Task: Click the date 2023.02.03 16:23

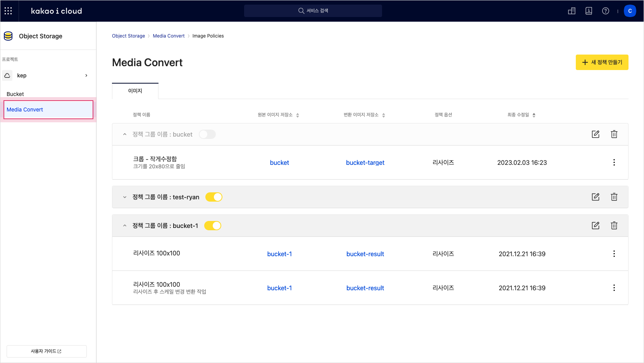Action: 522,163
